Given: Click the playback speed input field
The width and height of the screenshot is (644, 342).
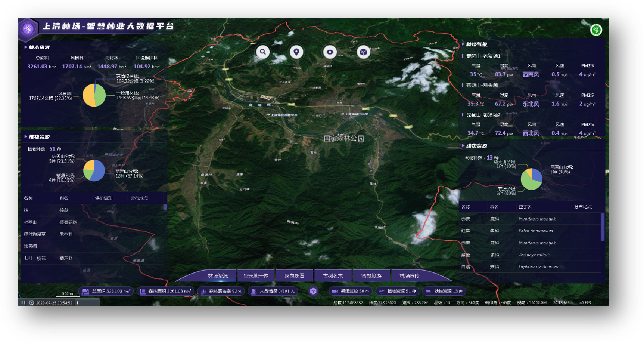Looking at the screenshot, I should tap(87, 303).
